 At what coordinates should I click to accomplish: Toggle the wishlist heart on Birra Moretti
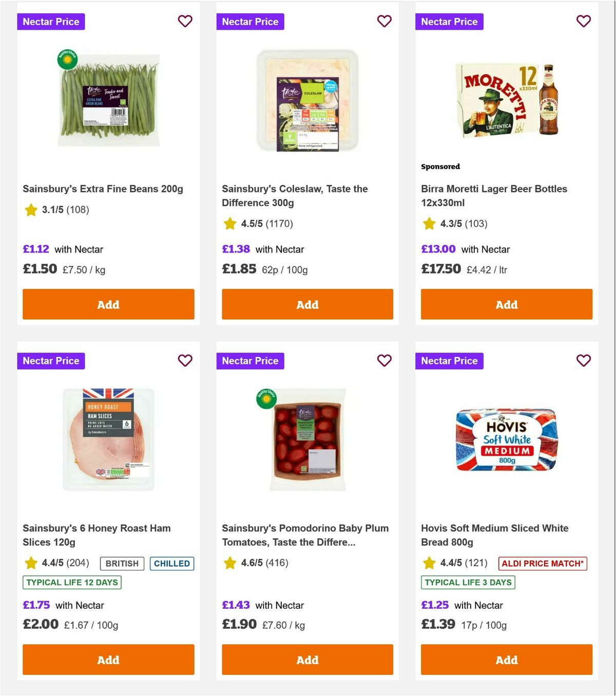tap(583, 21)
